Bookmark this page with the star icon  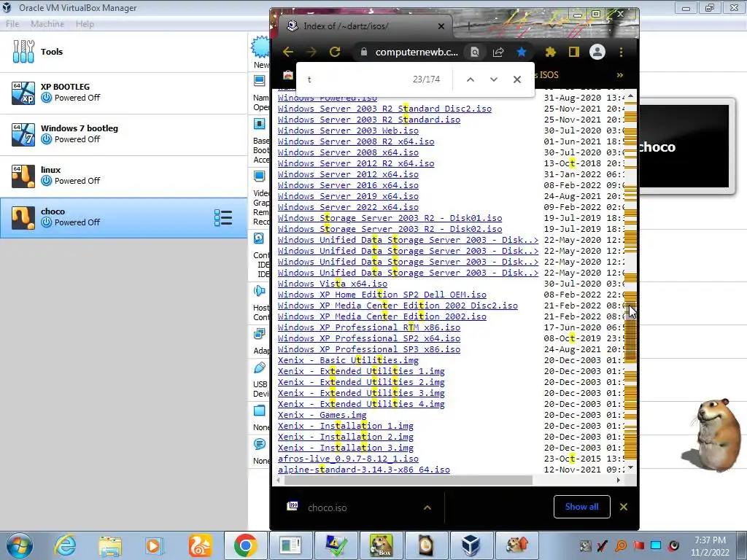click(522, 52)
